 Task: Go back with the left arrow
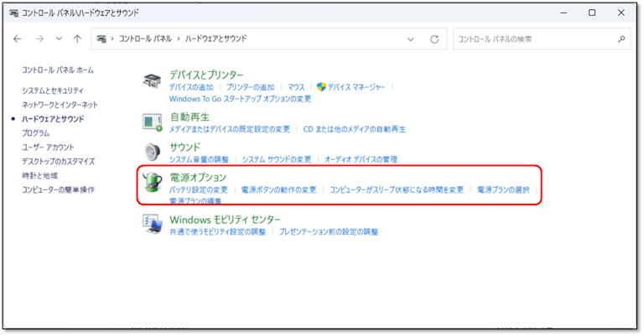[x=18, y=39]
